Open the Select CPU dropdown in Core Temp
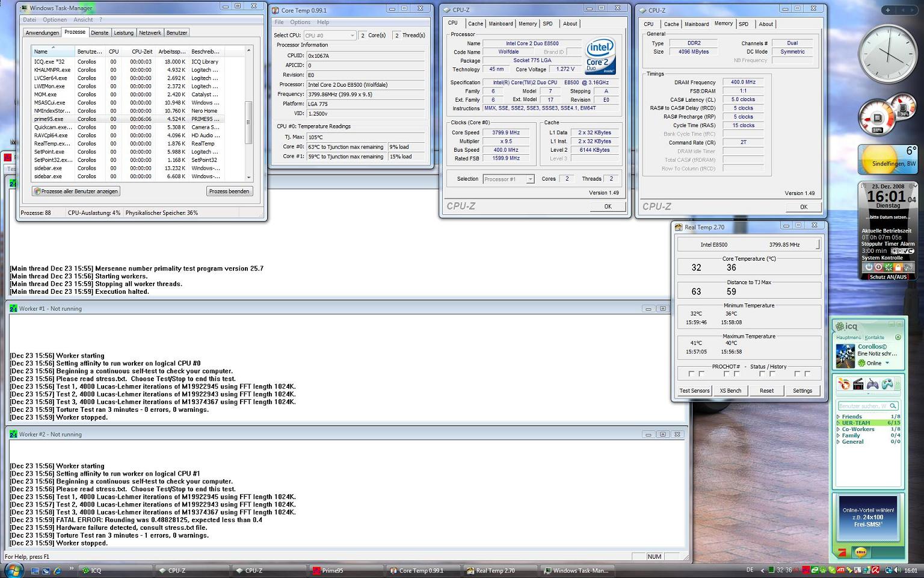This screenshot has width=924, height=578. 330,36
